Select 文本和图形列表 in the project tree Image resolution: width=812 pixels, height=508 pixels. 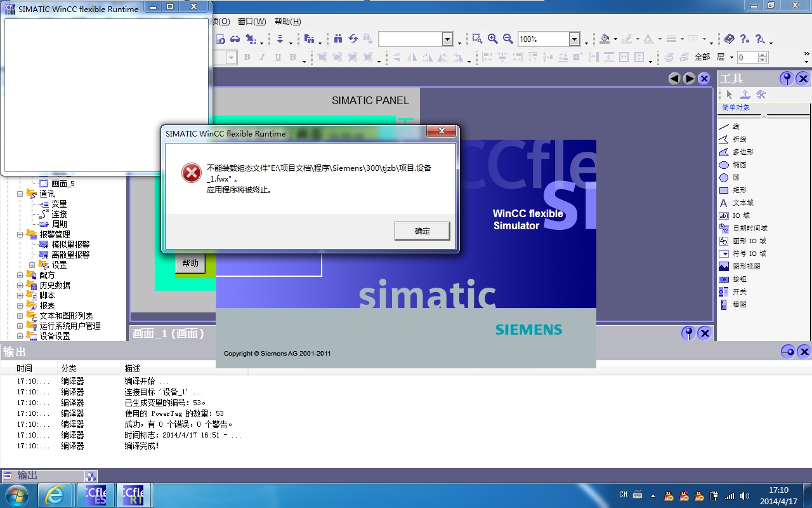[x=66, y=316]
